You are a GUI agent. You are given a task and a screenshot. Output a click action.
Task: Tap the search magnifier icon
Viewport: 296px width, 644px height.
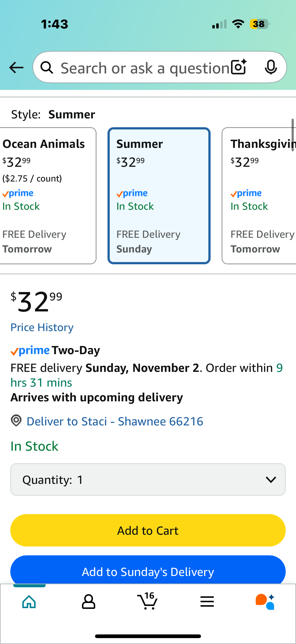click(x=47, y=68)
